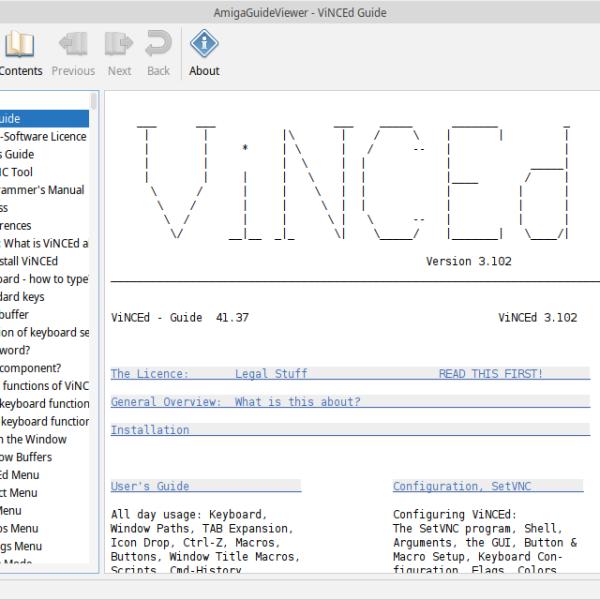Select the 'Ed Menu' sidebar entry
600x600 pixels.
tap(44, 475)
